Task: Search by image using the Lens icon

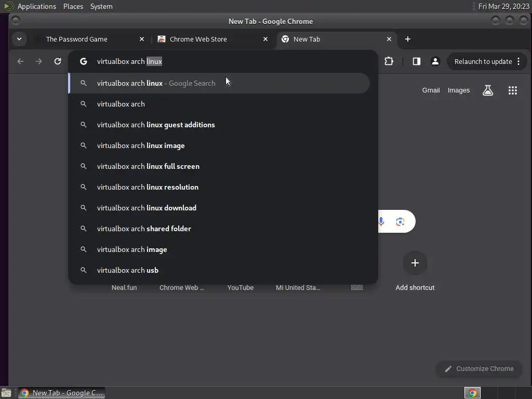Action: (400, 221)
